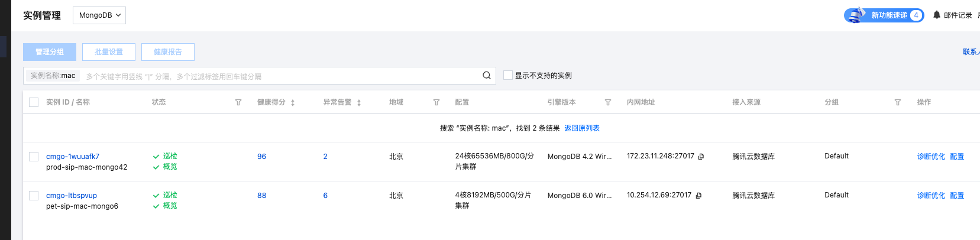Image resolution: width=980 pixels, height=240 pixels.
Task: Open 配置 for cmgo-ltbspvup
Action: click(x=957, y=196)
